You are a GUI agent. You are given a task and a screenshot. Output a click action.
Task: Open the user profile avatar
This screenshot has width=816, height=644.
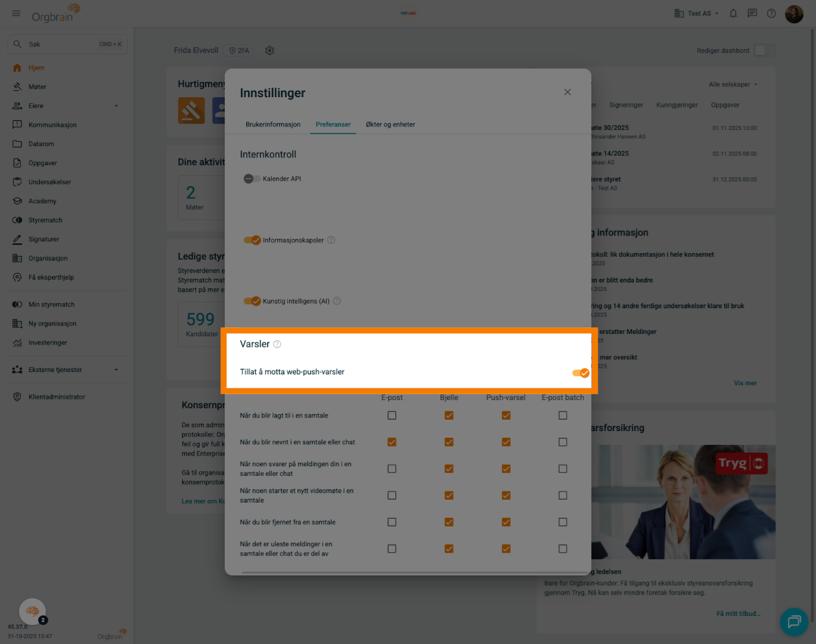point(794,13)
